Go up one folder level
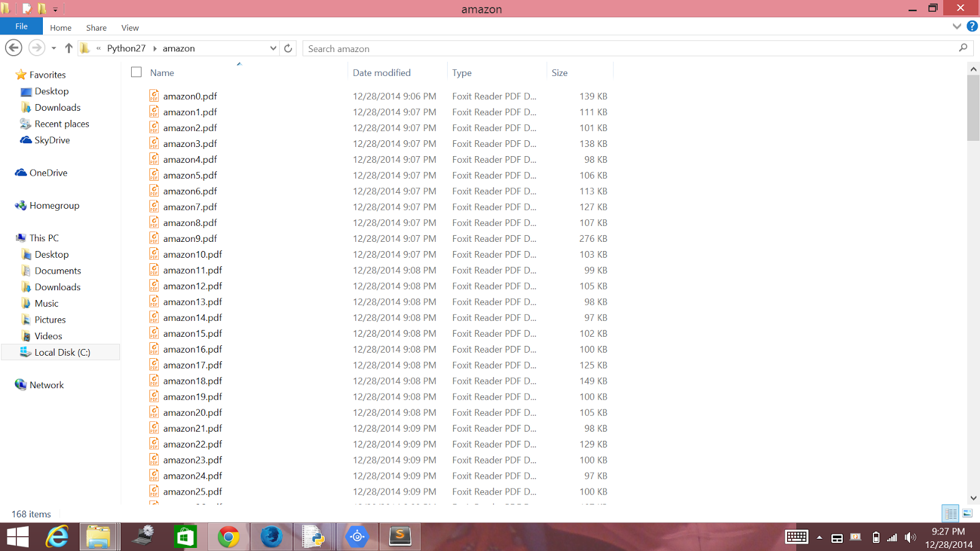The height and width of the screenshot is (551, 980). (69, 48)
